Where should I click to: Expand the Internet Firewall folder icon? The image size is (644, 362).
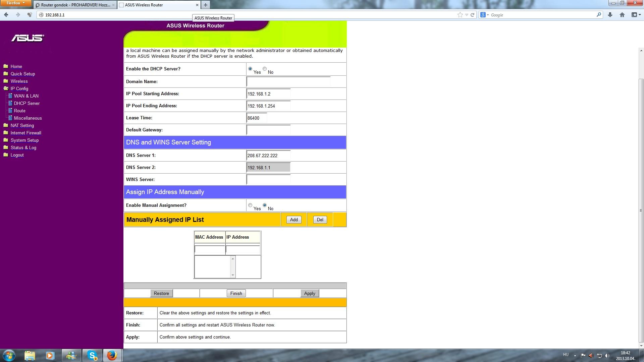click(x=6, y=132)
